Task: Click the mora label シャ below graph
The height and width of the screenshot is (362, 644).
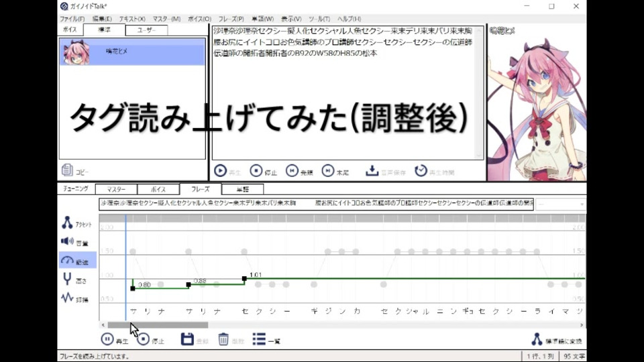Action: point(412,311)
